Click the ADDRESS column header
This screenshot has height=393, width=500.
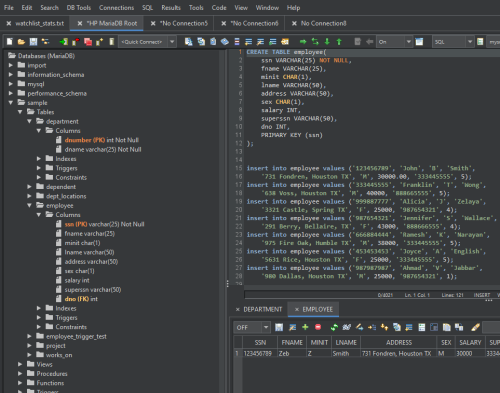pos(399,343)
